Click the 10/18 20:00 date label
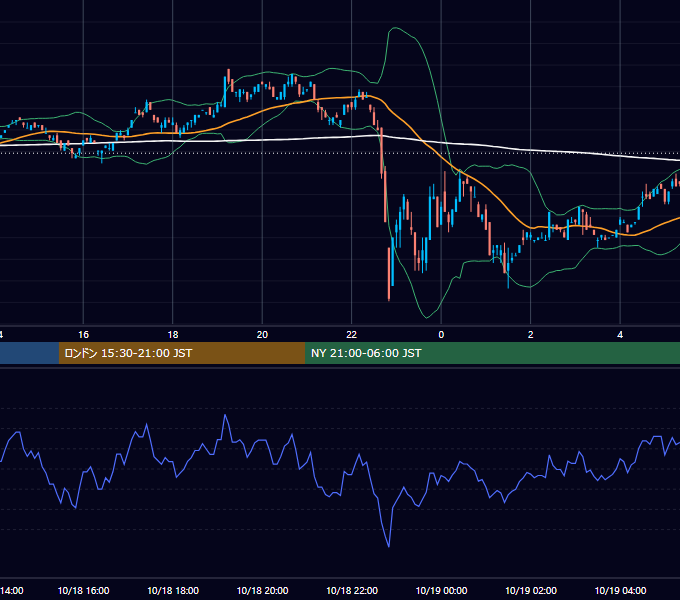This screenshot has height=600, width=680. [x=262, y=590]
